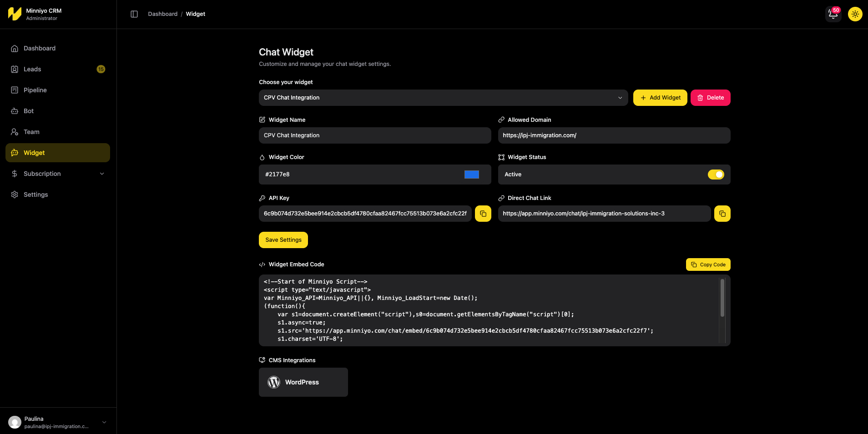Click the API Key text field
This screenshot has height=434, width=868.
point(365,214)
